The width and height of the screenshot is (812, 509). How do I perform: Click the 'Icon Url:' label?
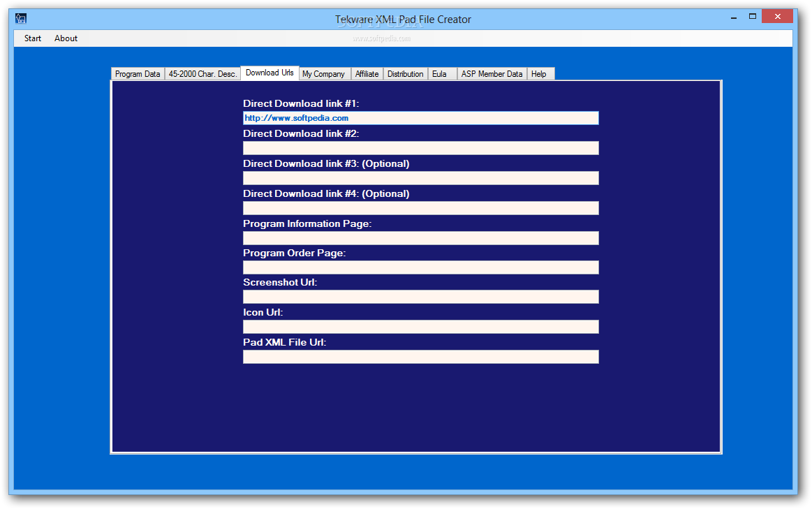point(263,312)
